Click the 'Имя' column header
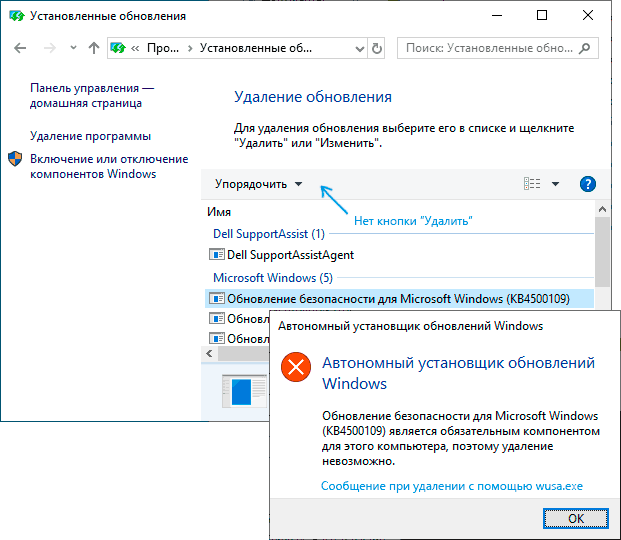The image size is (621, 540). click(x=219, y=212)
